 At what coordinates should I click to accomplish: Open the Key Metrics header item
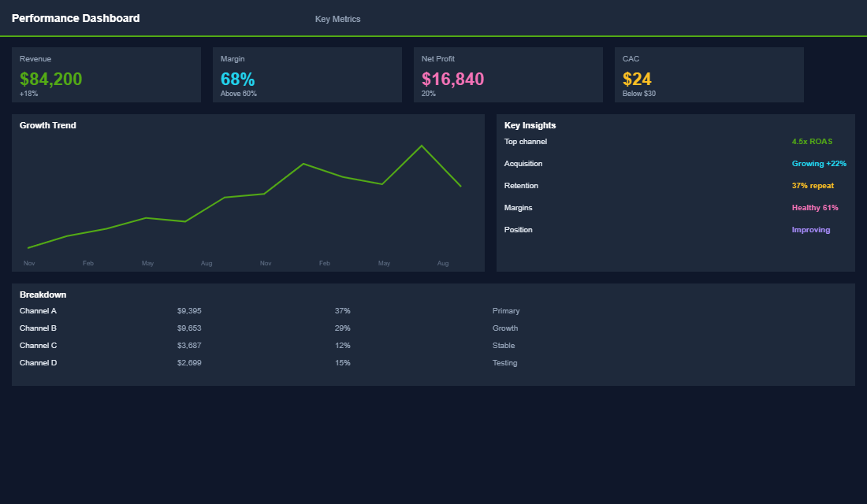point(337,19)
